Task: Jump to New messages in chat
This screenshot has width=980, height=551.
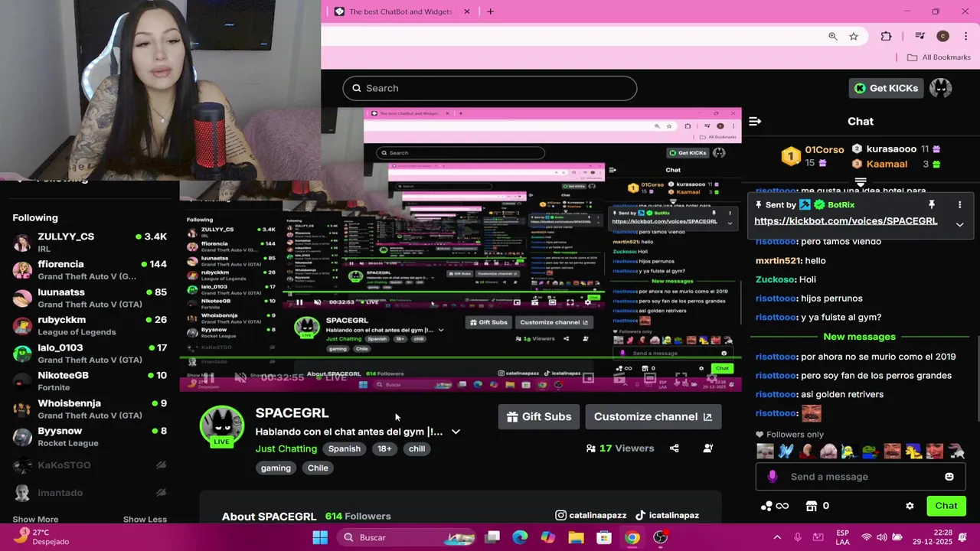Action: pyautogui.click(x=859, y=337)
